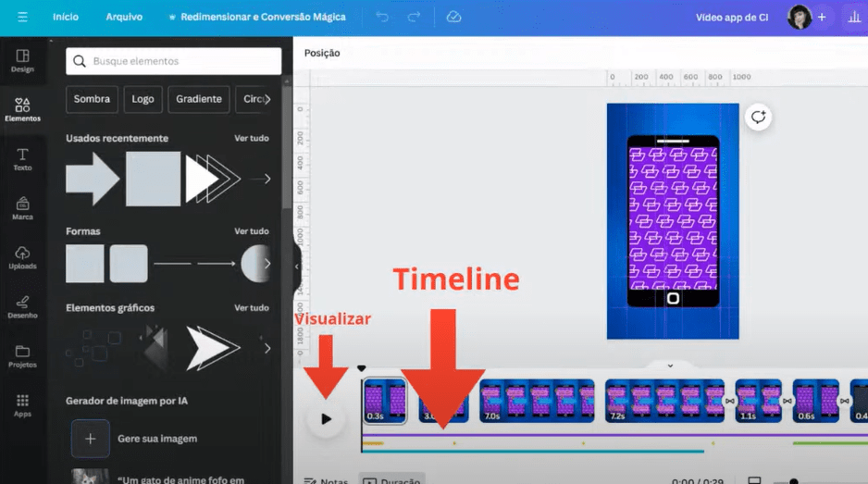
Task: Toggle the Duração timeline button
Action: 392,479
